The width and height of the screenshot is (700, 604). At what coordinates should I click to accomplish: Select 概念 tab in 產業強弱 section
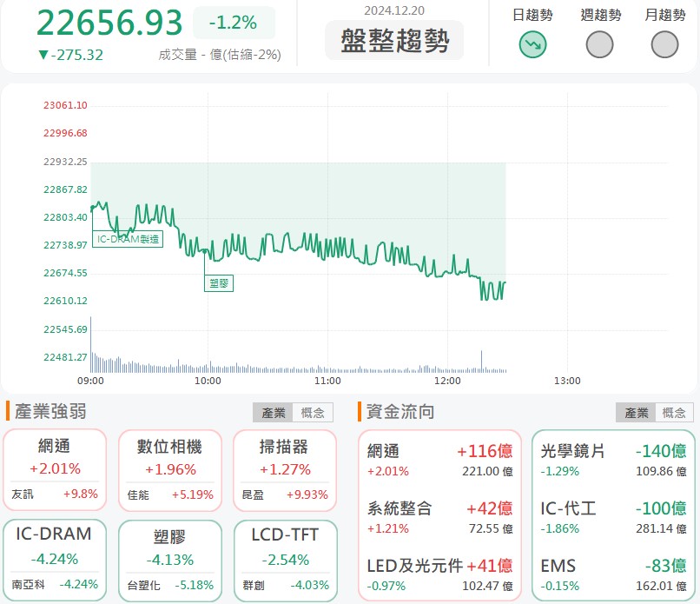313,412
